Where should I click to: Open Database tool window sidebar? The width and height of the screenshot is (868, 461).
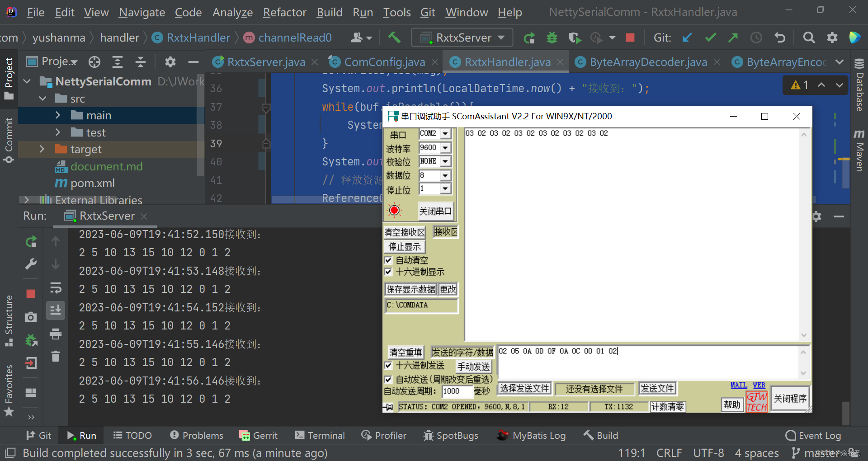859,85
